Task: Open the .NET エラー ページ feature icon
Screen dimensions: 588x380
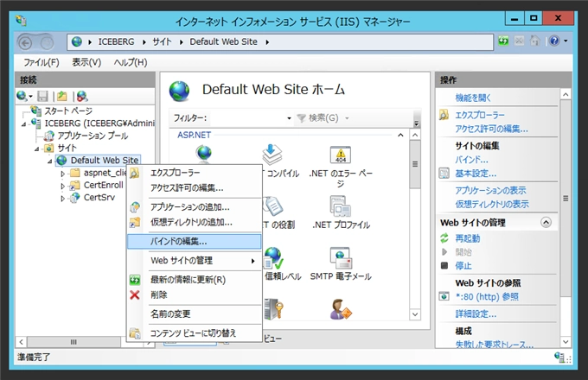Action: pos(341,155)
